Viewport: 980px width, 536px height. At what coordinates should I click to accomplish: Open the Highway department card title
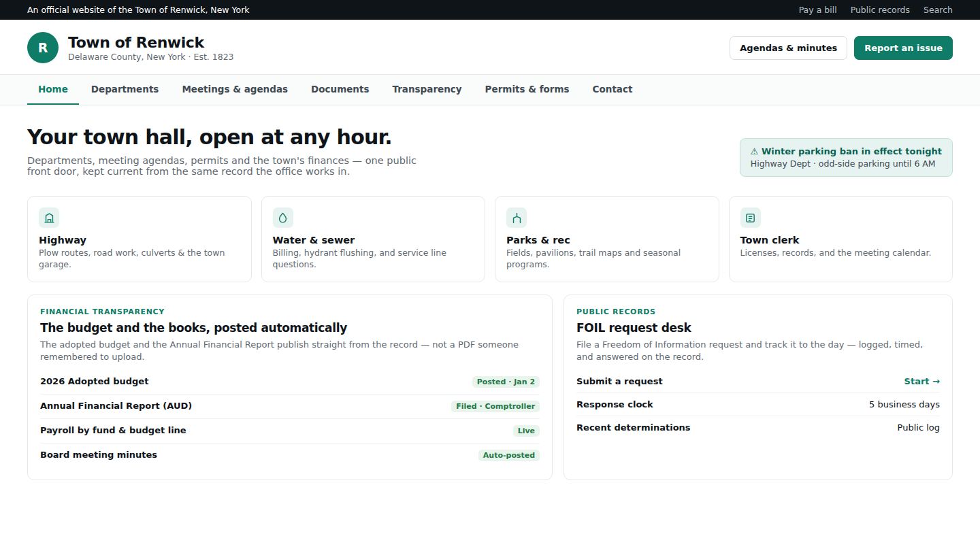(x=63, y=240)
